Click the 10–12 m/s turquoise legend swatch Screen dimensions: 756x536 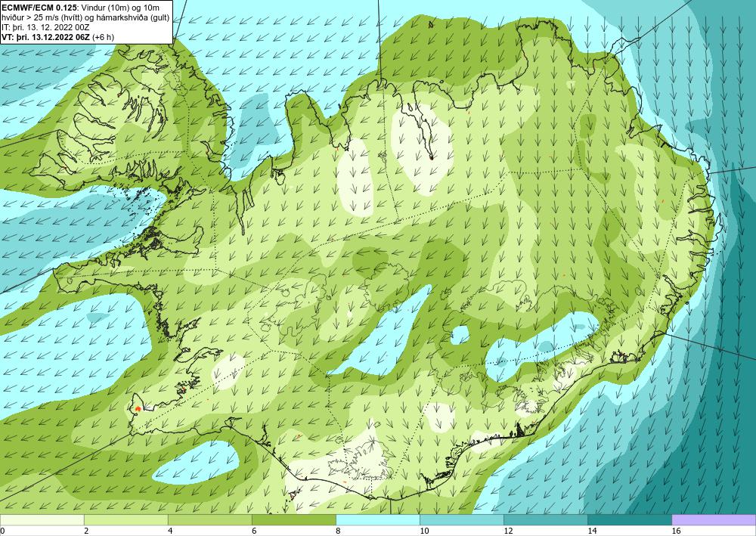(461, 519)
